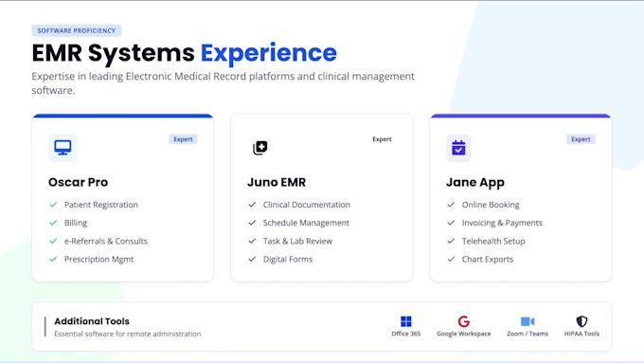Click the SOFTWARE PROFICIENCY tag
The height and width of the screenshot is (363, 644).
pos(77,30)
